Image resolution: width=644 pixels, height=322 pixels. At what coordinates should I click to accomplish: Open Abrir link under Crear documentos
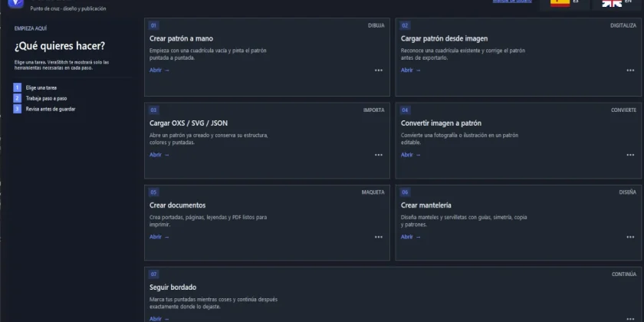click(159, 237)
